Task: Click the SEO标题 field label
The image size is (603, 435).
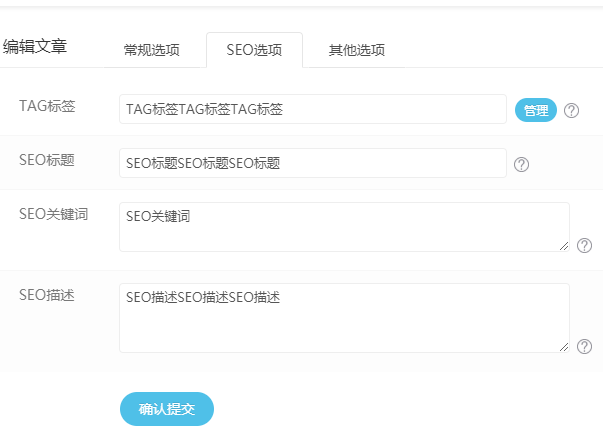Action: pyautogui.click(x=47, y=160)
